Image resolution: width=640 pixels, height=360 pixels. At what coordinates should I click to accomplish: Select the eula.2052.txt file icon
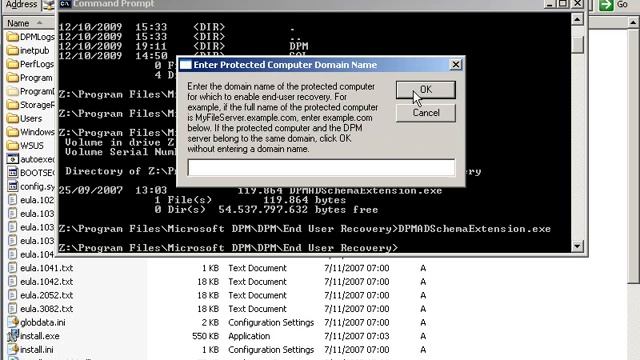pos(13,295)
